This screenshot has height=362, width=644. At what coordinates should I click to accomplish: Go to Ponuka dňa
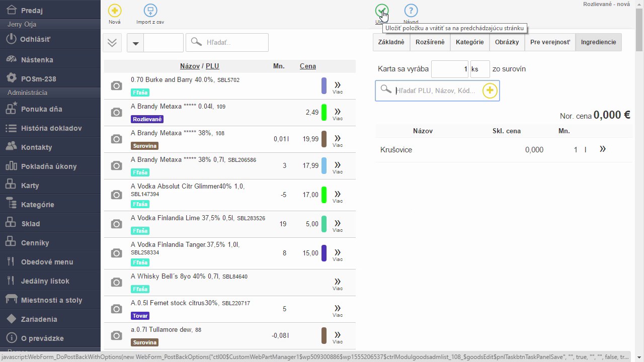click(x=50, y=109)
